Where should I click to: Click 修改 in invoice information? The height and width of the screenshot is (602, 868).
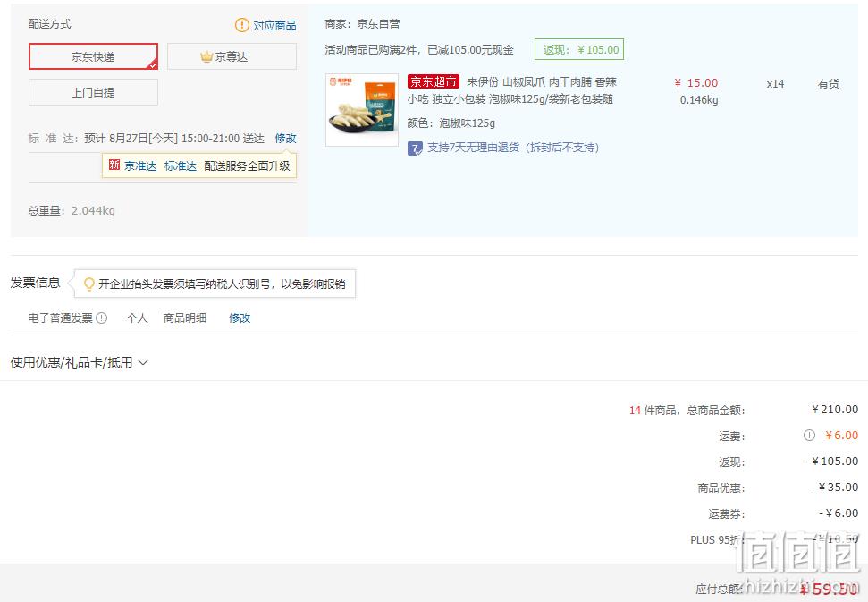click(x=240, y=318)
